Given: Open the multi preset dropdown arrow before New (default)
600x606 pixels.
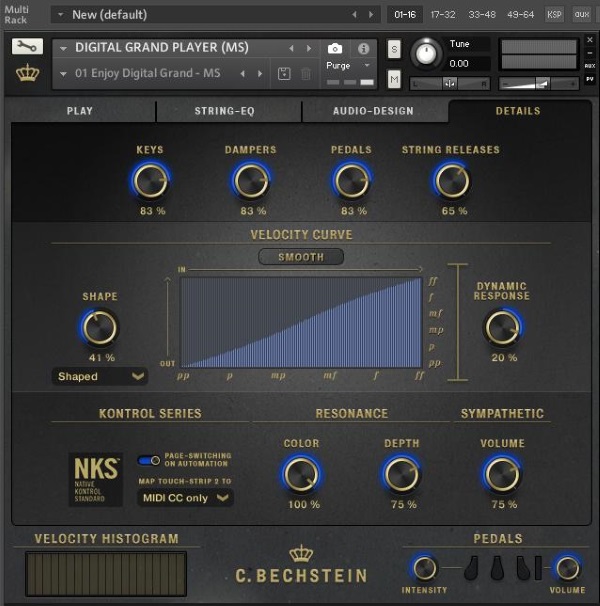Looking at the screenshot, I should [x=61, y=15].
